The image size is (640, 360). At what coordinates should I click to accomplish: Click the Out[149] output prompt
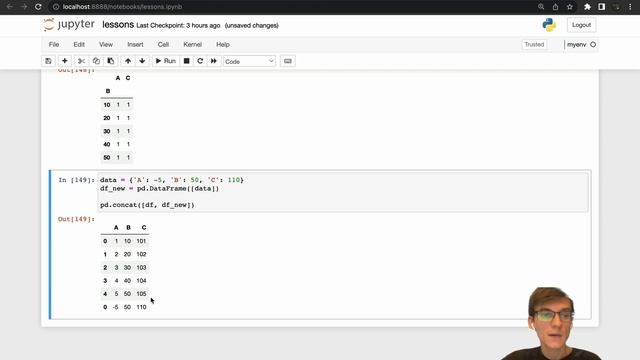(76, 219)
